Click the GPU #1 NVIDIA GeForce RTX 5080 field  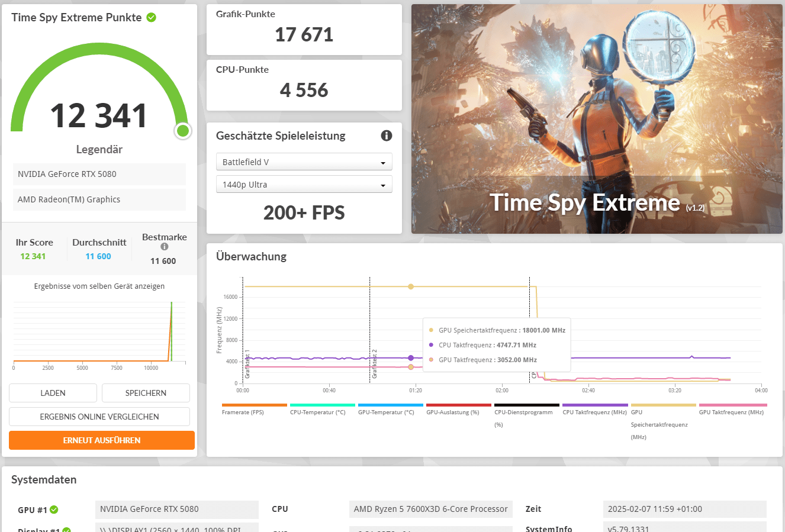click(177, 509)
